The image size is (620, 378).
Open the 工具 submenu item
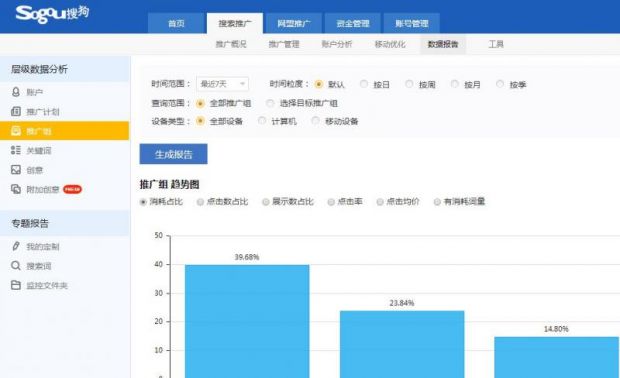click(496, 44)
